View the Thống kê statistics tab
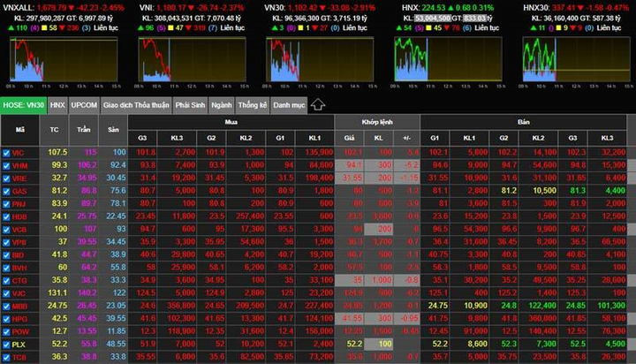 point(252,105)
